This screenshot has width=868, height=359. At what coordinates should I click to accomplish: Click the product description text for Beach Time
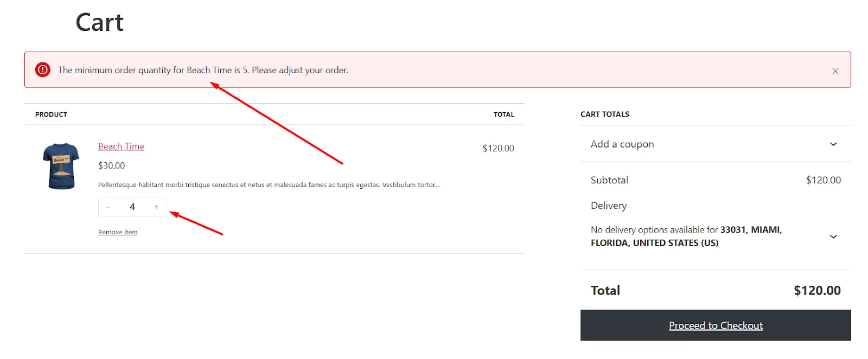269,185
